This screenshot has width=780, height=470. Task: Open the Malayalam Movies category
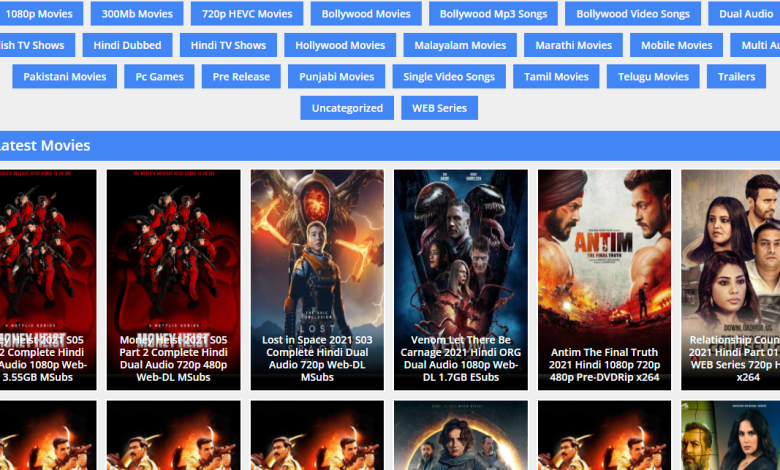click(460, 45)
